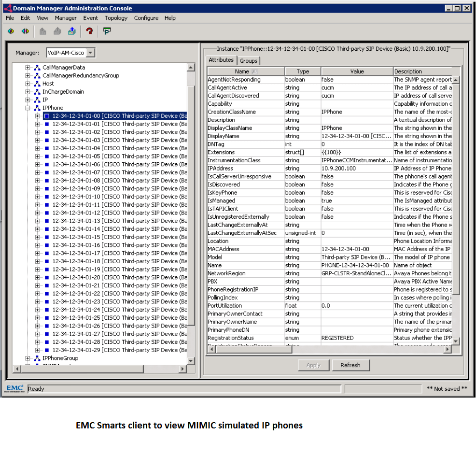Image resolution: width=476 pixels, height=455 pixels.
Task: Click the RegistrationStatus value REGISTERED
Action: point(337,338)
